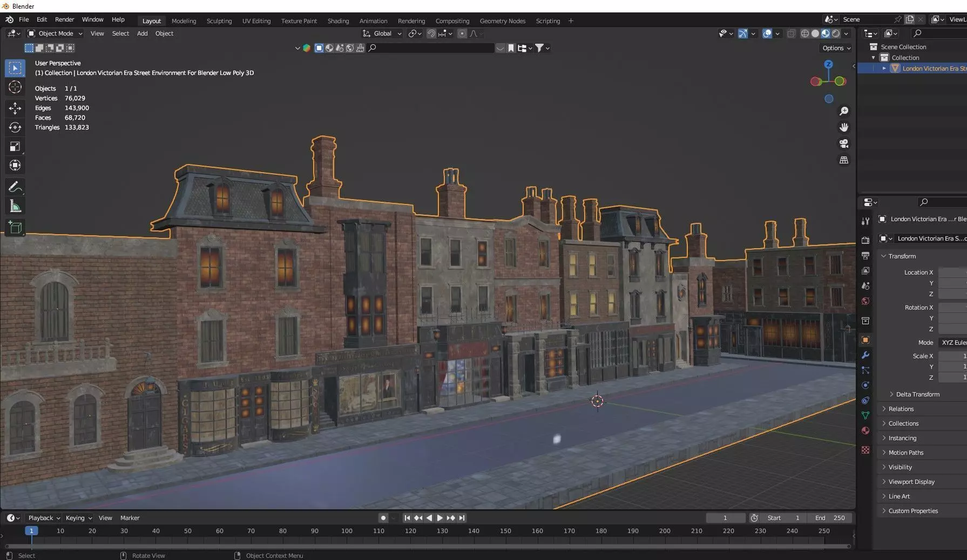
Task: Switch to wireframe viewport shading
Action: pos(804,33)
